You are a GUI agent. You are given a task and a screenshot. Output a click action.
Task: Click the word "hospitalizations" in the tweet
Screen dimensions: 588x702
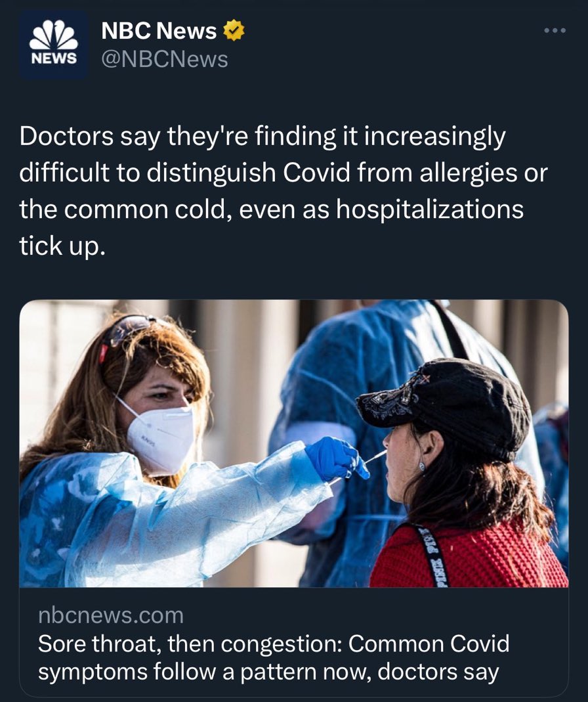pos(430,209)
